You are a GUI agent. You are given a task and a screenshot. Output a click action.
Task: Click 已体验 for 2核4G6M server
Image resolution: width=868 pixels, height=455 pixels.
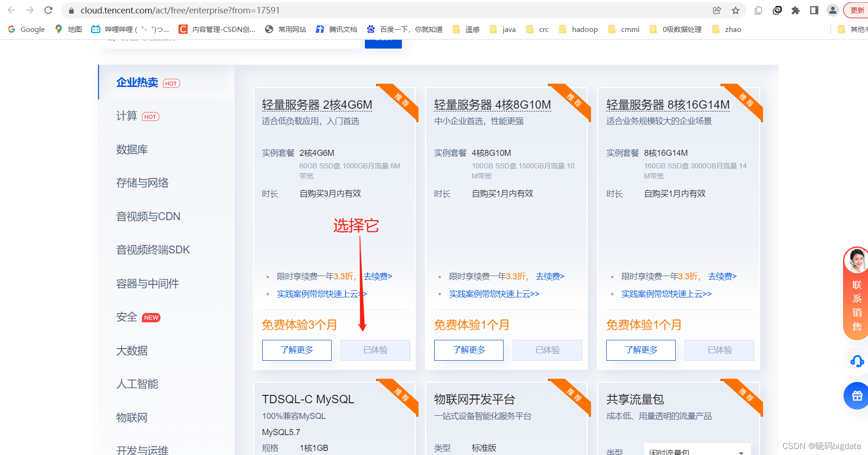(x=376, y=350)
